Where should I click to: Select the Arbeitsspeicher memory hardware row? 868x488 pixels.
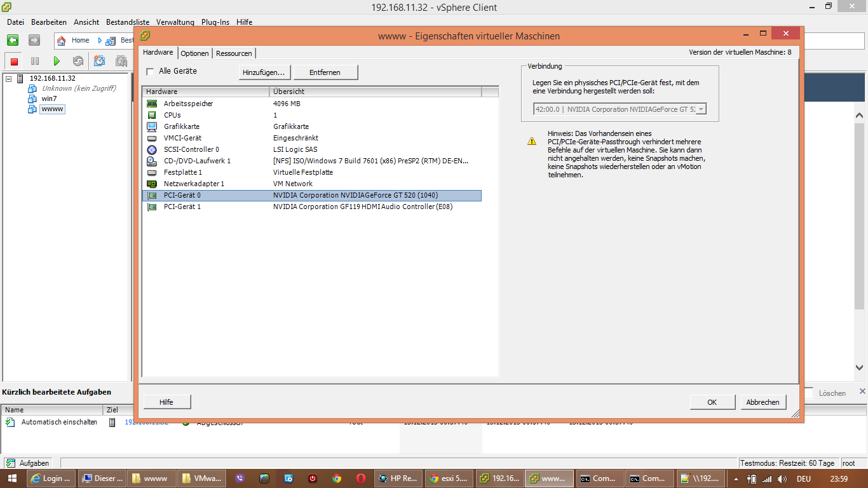tap(312, 104)
